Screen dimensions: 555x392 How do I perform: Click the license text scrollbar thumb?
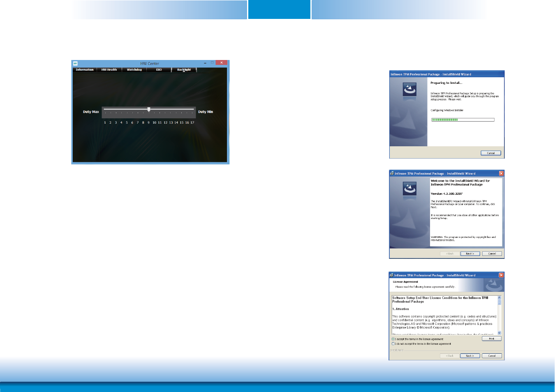[499, 302]
